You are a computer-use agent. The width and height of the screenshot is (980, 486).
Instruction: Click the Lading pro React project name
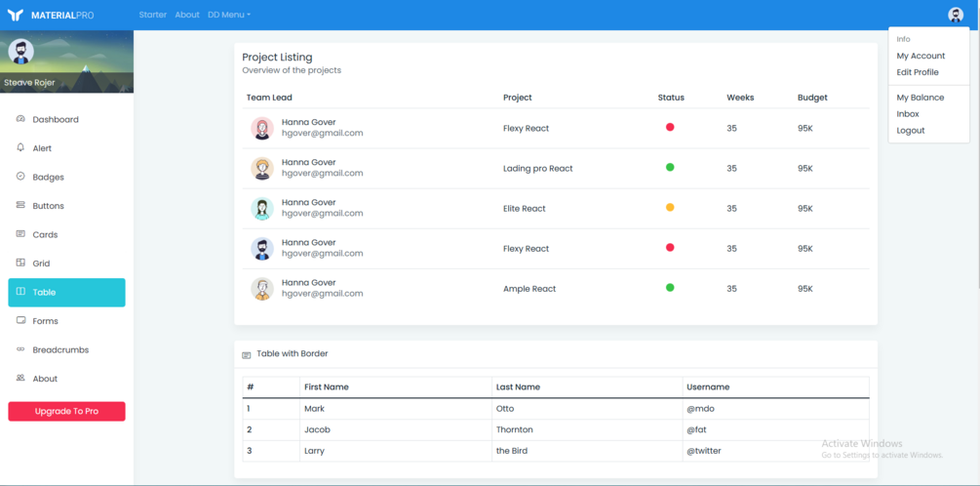(x=538, y=168)
